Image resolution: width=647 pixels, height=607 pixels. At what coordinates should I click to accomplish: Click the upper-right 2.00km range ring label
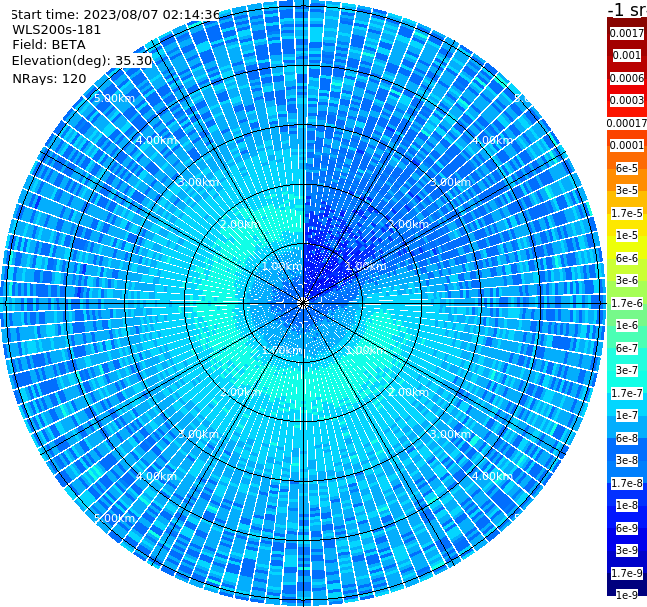tap(408, 224)
